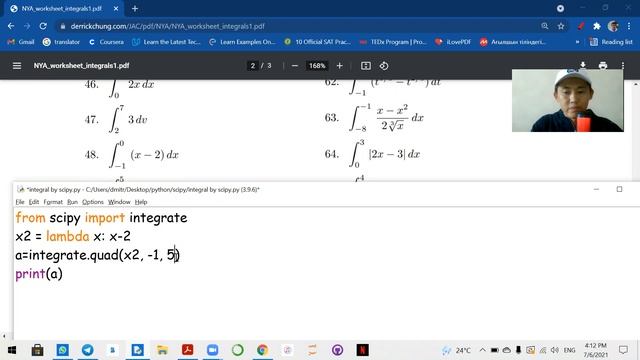
Task: Click the PDF page number field
Action: coord(253,66)
